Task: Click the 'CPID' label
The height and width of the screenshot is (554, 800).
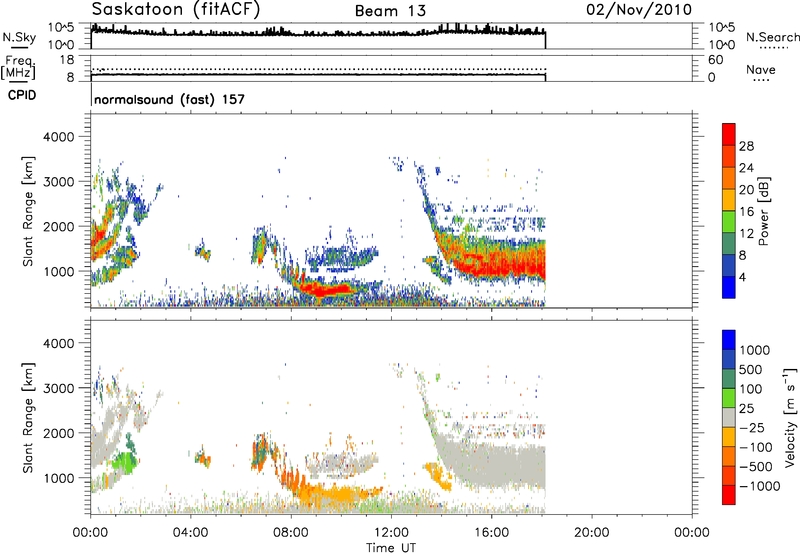Action: coord(22,95)
